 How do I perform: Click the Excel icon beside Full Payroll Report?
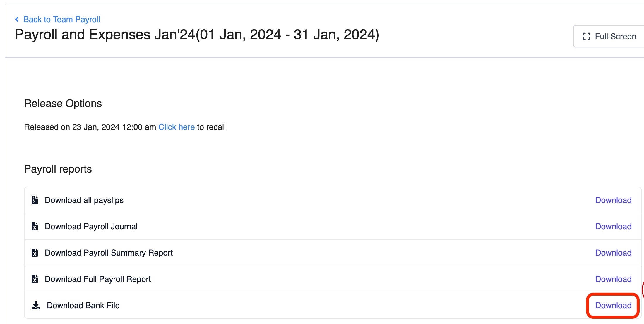point(35,279)
